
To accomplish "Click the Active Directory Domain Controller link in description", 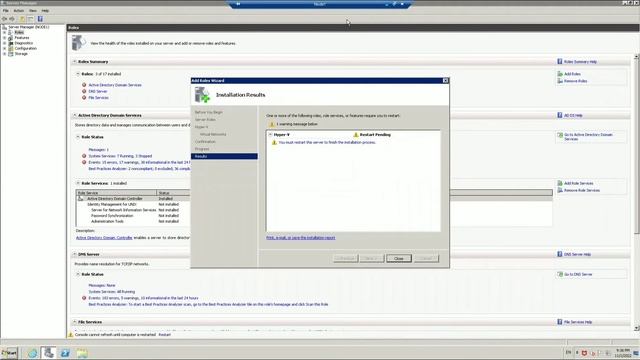I will [104, 238].
